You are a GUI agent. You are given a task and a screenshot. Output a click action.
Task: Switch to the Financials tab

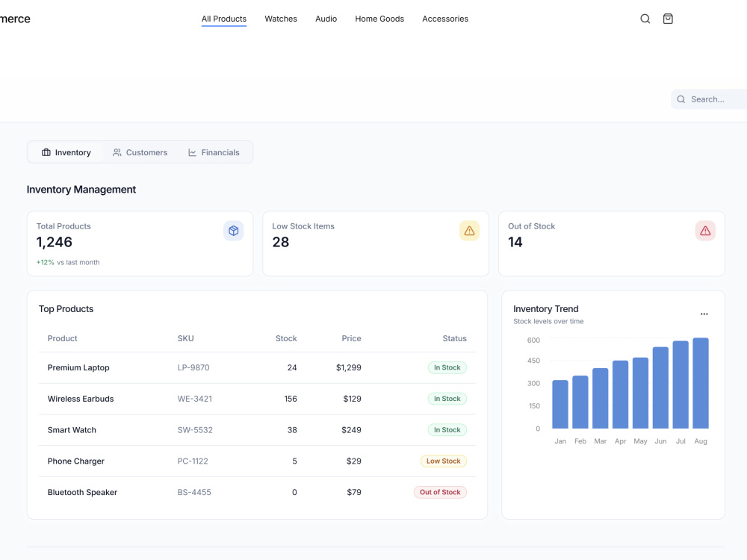[x=214, y=152]
